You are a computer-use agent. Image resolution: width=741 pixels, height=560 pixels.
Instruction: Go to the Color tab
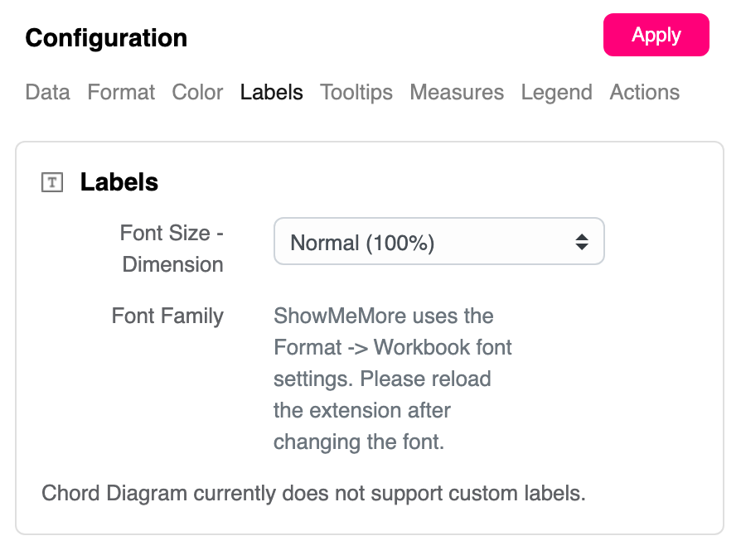click(x=197, y=92)
